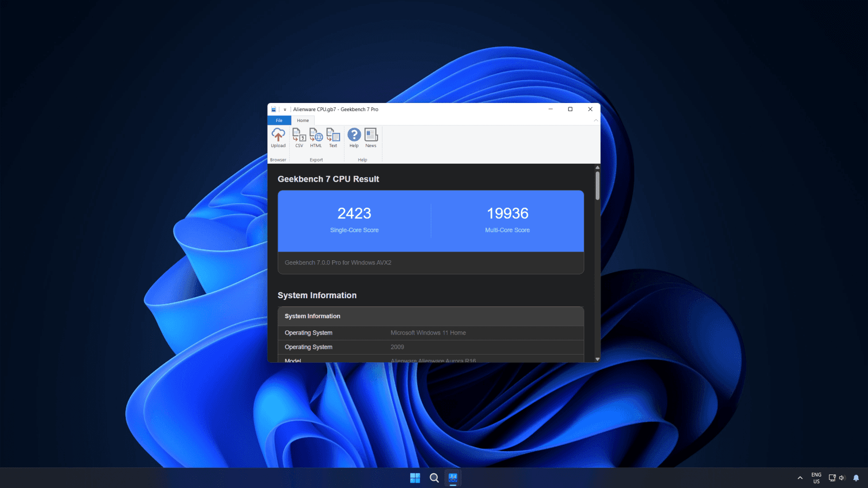Click the 2009 value in the table
The image size is (868, 488).
pos(397,347)
